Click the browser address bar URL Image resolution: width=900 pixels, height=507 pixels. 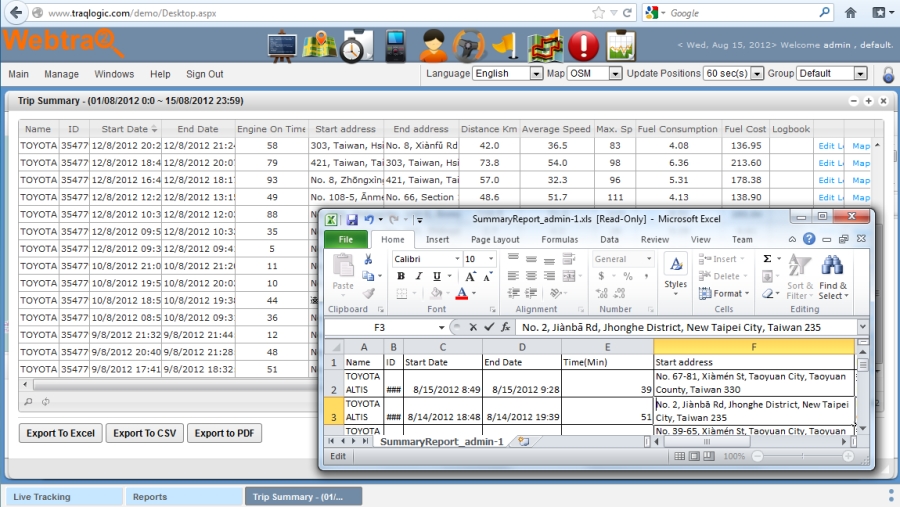pyautogui.click(x=132, y=13)
